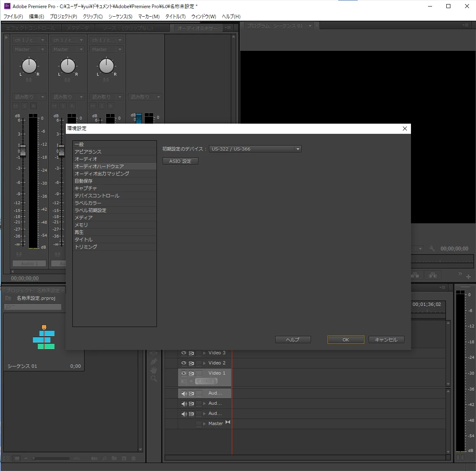Viewport: 476px width, 471px height.
Task: Open first mixer channel Master output dropdown
Action: pos(29,49)
